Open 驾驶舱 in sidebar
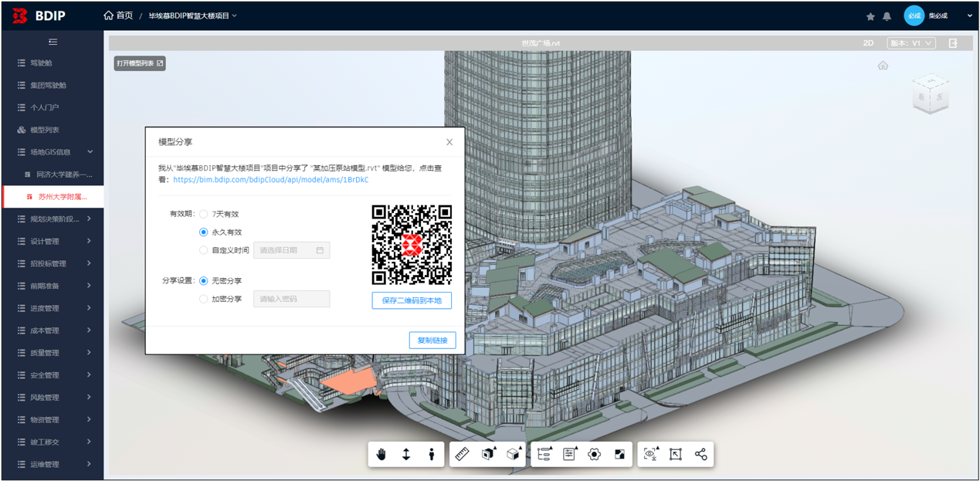 point(53,63)
